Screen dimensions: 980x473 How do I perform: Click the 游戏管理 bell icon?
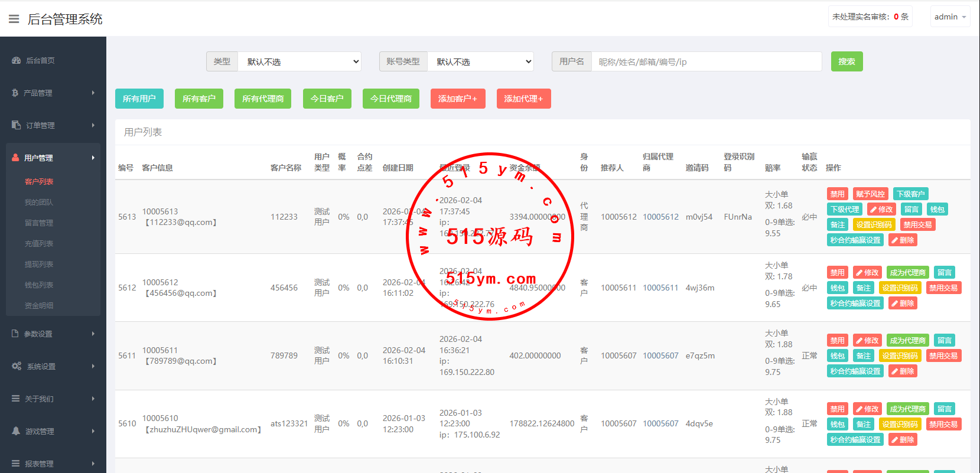click(16, 431)
